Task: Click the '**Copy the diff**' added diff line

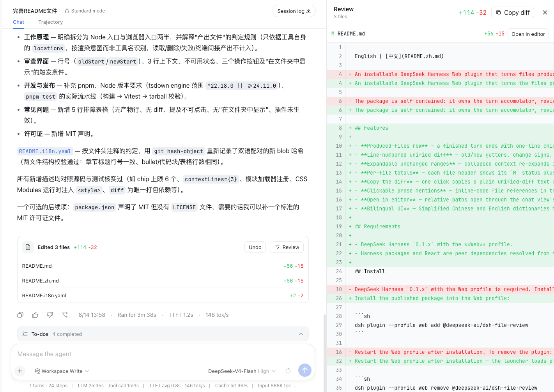Action: pos(440,182)
